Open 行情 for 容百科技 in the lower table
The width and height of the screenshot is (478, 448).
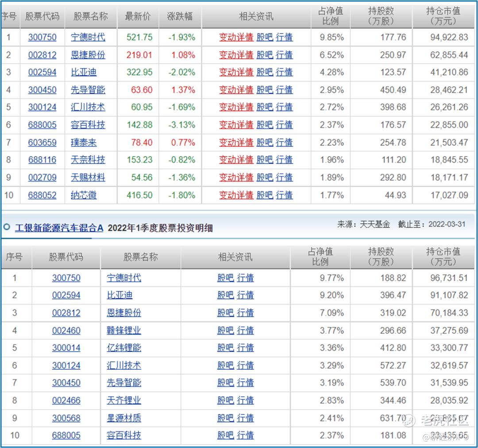[x=245, y=436]
